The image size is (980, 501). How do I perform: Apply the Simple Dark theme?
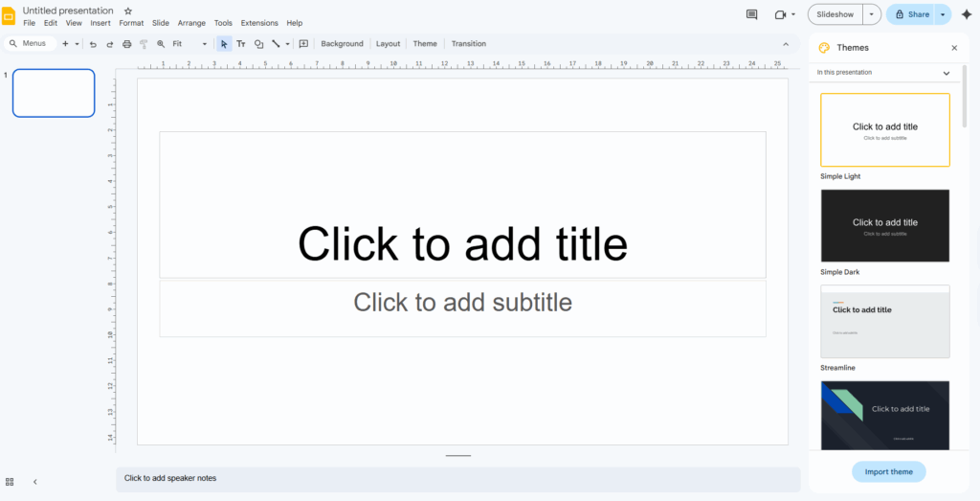(884, 225)
